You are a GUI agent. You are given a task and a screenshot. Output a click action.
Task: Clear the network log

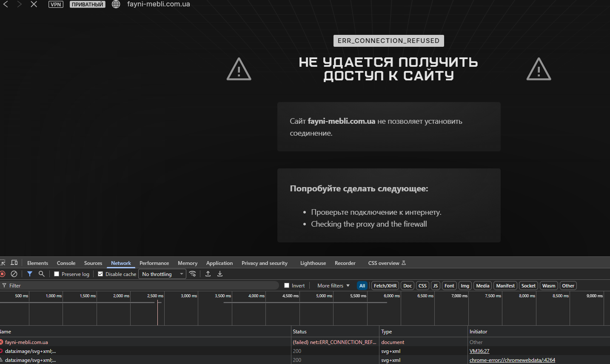click(x=14, y=274)
